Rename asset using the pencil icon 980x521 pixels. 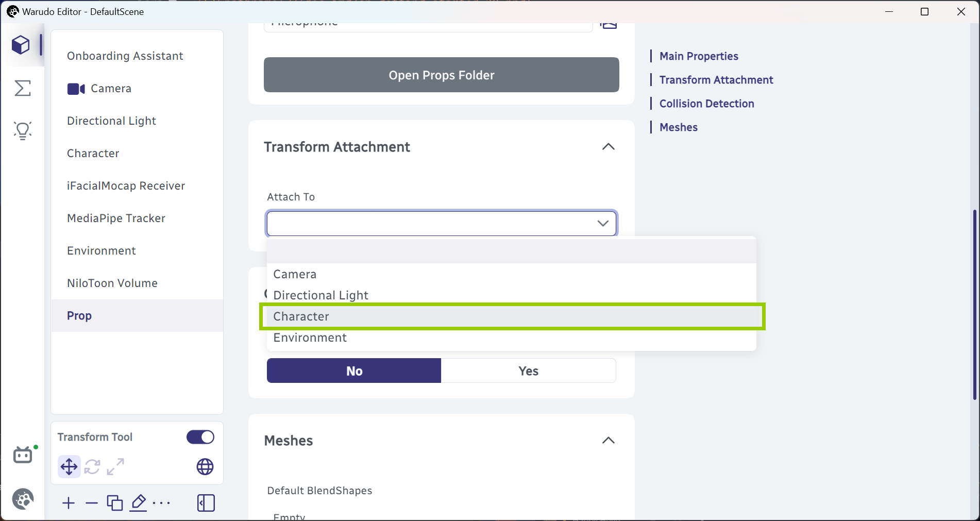click(138, 503)
